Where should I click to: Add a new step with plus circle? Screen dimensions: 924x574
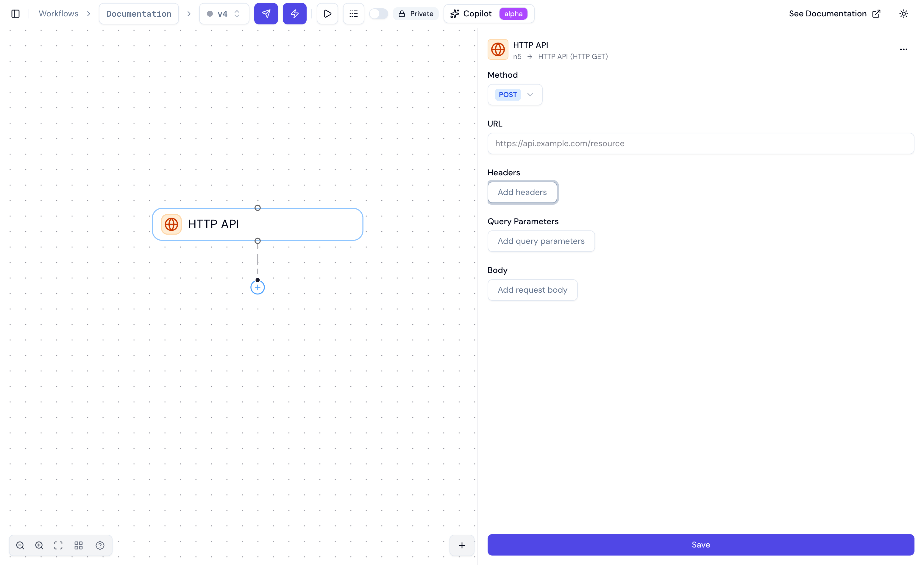258,287
